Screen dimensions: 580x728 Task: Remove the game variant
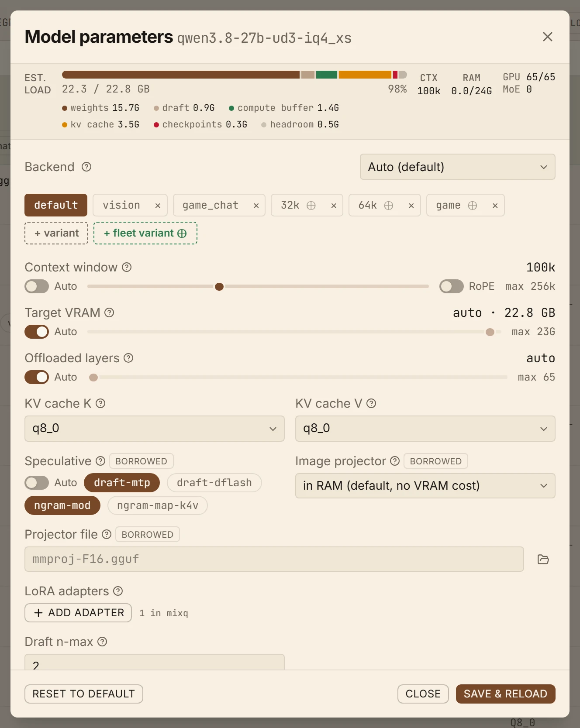point(495,206)
